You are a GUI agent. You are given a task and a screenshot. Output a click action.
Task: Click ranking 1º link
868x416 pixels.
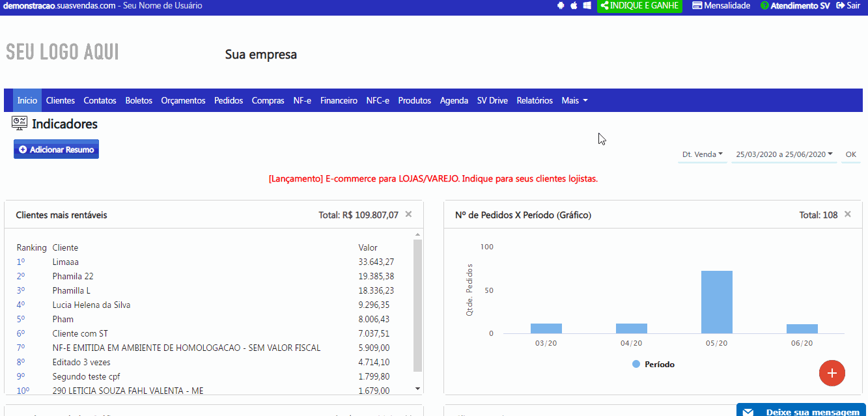(21, 262)
